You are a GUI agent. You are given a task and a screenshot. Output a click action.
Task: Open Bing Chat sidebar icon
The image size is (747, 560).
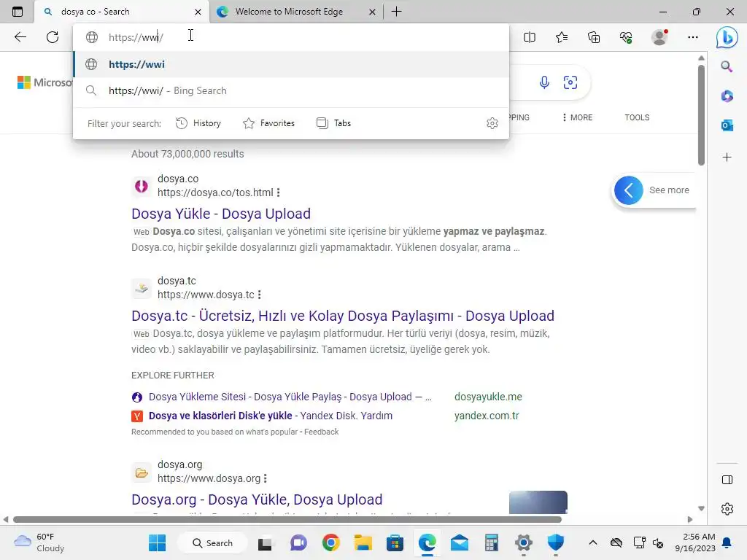(x=727, y=37)
